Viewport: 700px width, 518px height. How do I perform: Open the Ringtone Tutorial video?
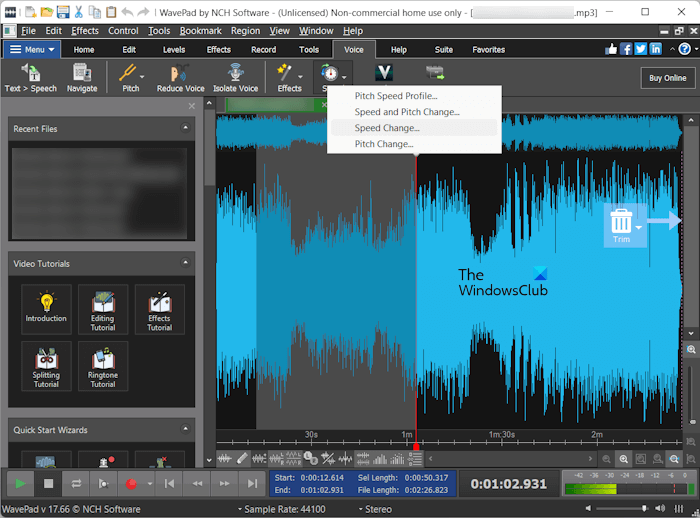pyautogui.click(x=103, y=366)
